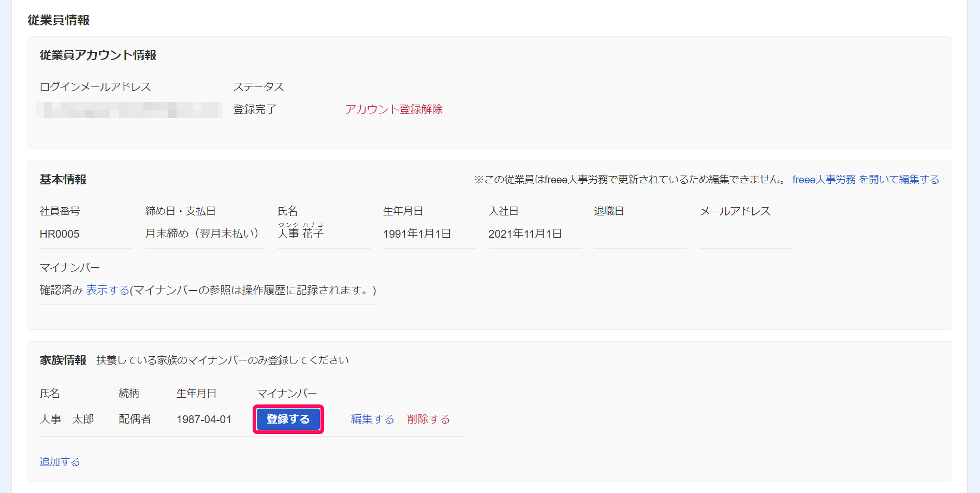The image size is (980, 493).
Task: Click the ログインメールアドレス label
Action: click(95, 87)
